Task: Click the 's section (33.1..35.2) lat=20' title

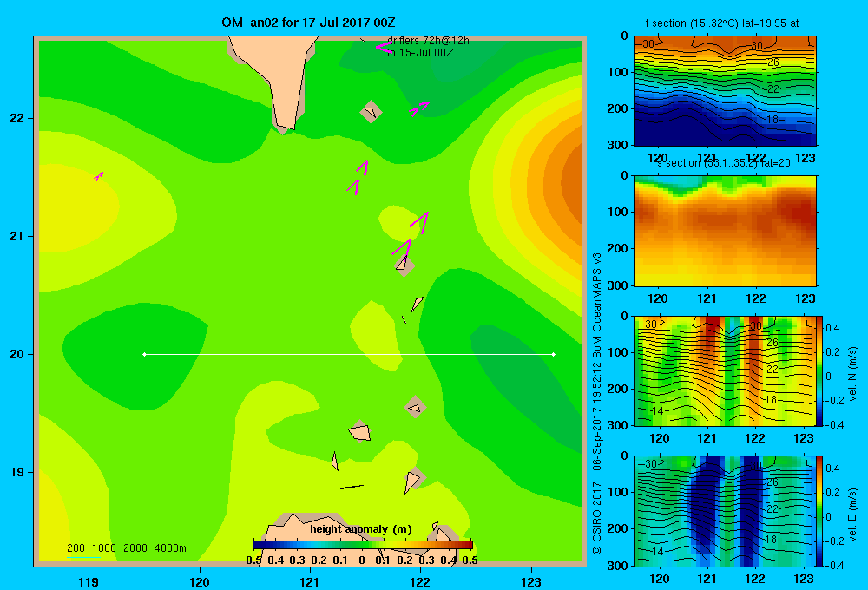Action: 723,163
